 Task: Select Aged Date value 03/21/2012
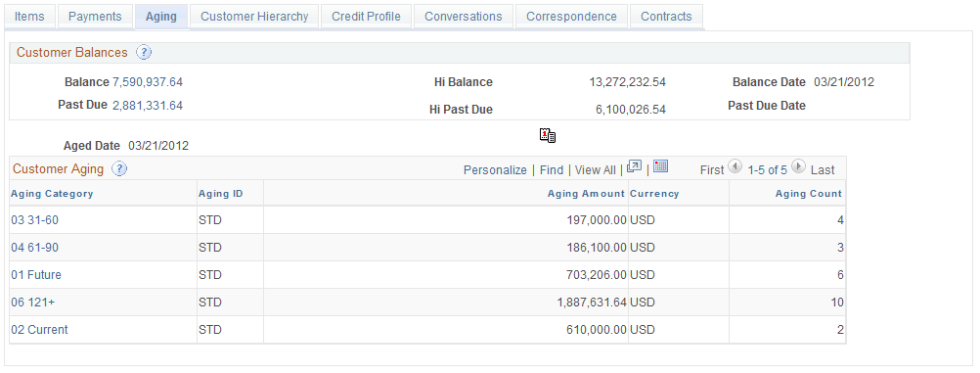158,146
